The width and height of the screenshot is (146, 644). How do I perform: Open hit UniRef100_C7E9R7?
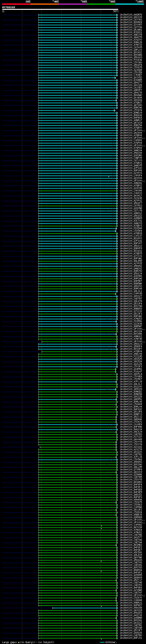tap(131, 75)
